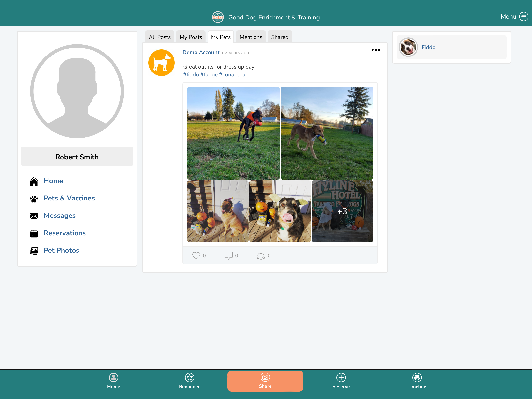
Task: Tap the Reserve plus icon
Action: pos(341,377)
